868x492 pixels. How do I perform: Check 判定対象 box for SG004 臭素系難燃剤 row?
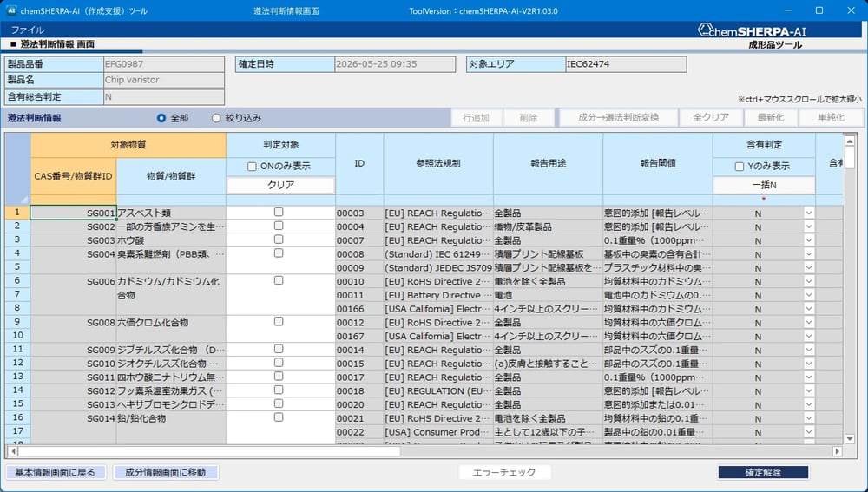point(279,253)
